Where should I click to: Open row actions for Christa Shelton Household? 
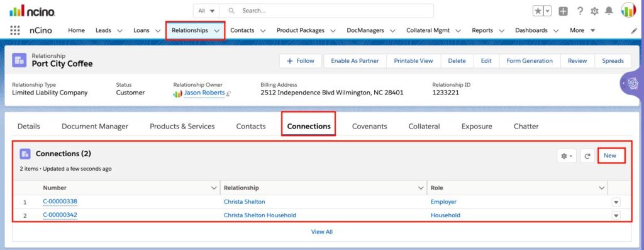616,215
